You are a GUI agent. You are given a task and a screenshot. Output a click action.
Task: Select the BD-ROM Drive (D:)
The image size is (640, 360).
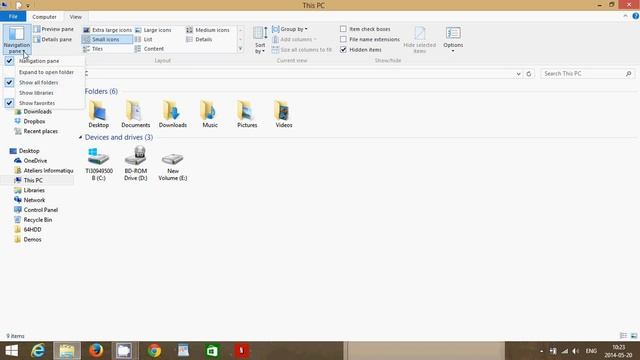pyautogui.click(x=136, y=164)
